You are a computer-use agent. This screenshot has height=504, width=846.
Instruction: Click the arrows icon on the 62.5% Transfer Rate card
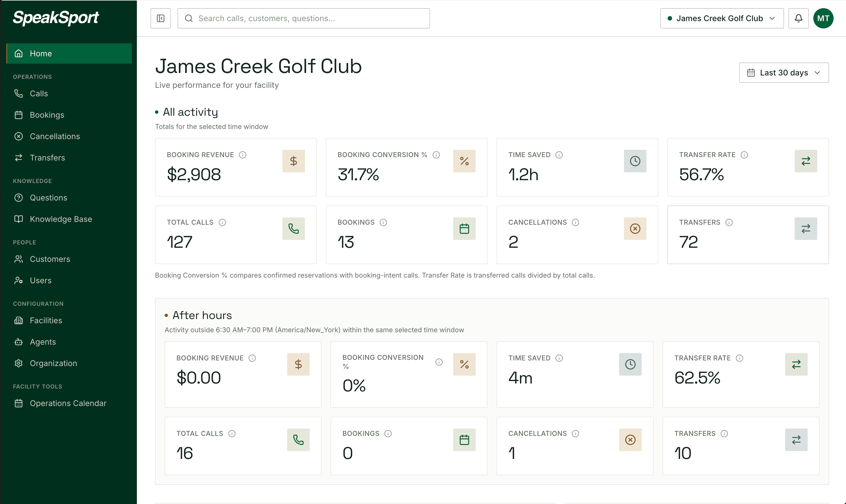[796, 364]
